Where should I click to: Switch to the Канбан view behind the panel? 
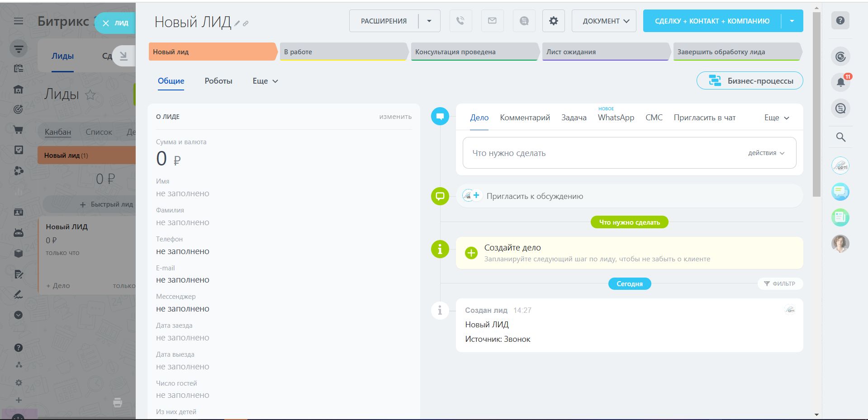pos(58,132)
